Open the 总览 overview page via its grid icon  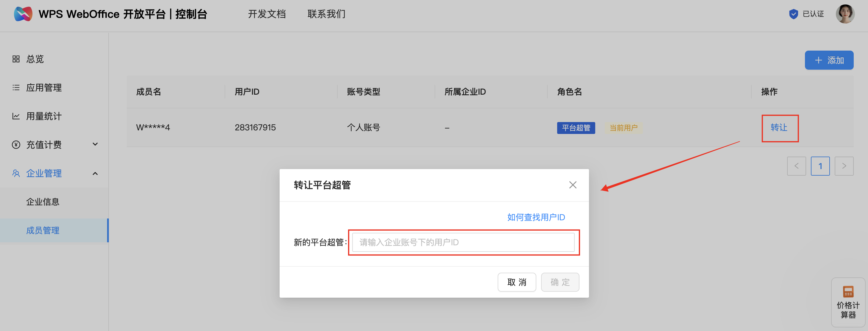click(x=15, y=59)
